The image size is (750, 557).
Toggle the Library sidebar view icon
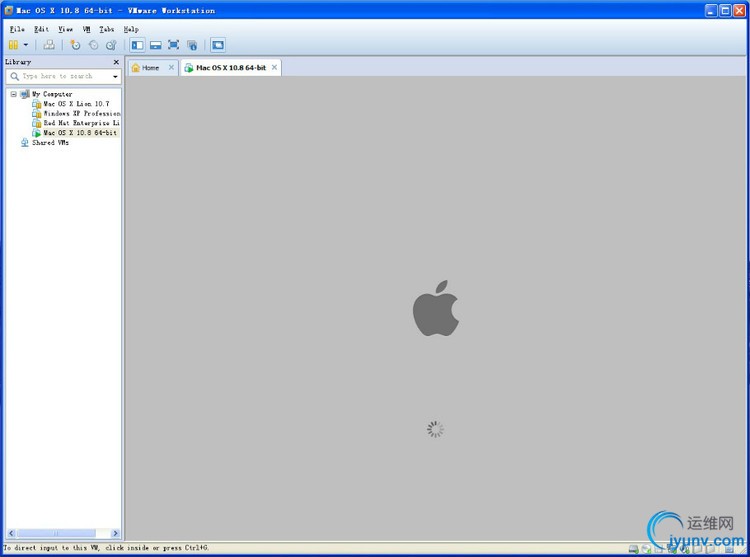click(137, 45)
